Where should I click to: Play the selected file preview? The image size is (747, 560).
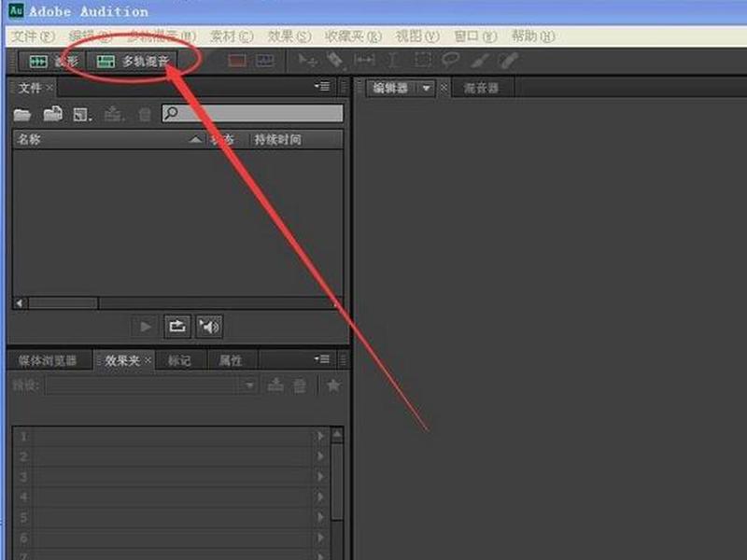coord(146,327)
